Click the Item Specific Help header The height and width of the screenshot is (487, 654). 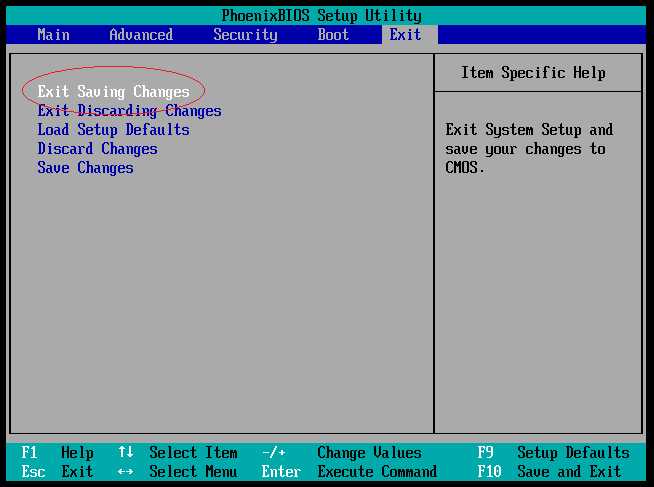533,73
